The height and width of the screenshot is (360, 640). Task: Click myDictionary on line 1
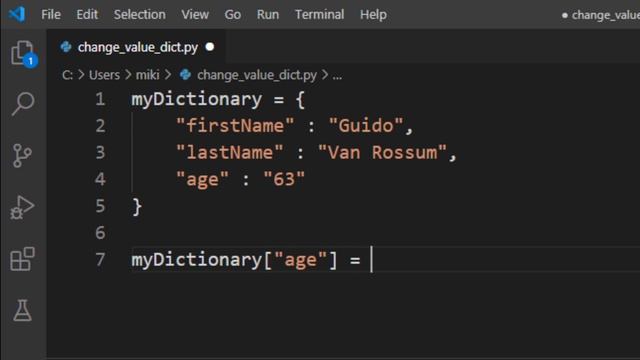click(196, 100)
